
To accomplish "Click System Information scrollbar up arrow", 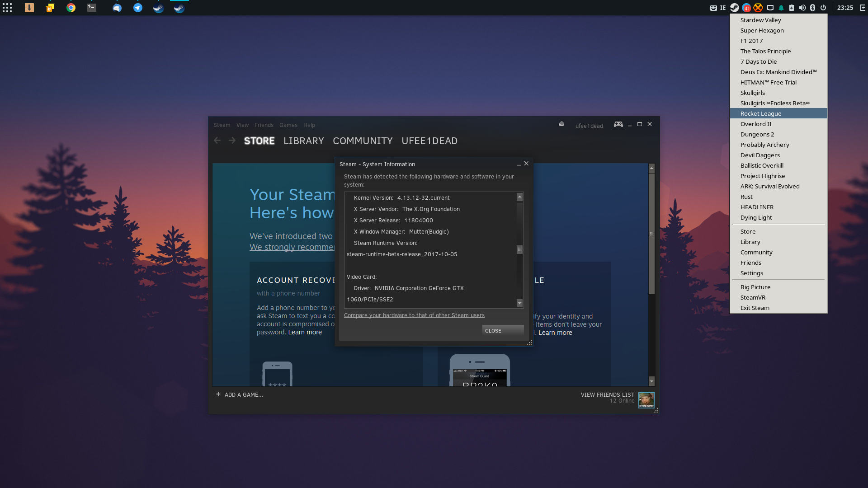I will pyautogui.click(x=519, y=197).
